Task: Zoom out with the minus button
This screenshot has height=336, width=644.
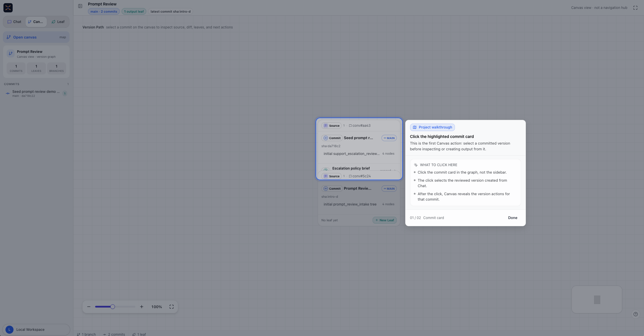Action: coord(89,307)
